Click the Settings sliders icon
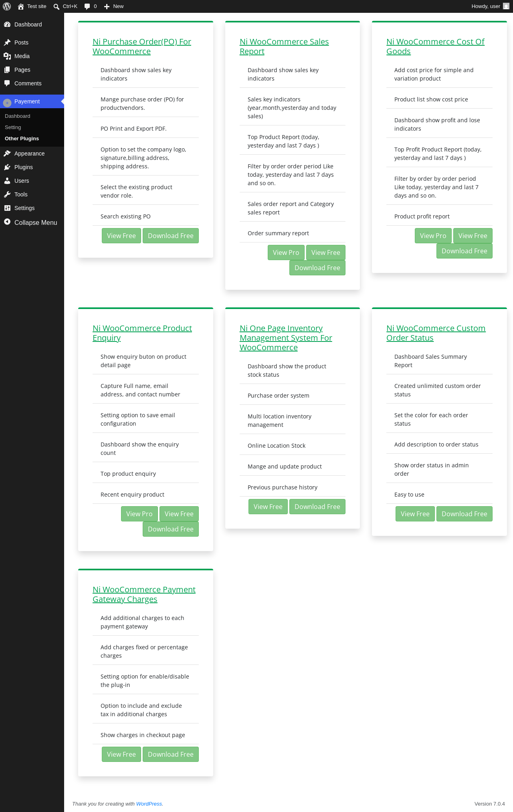Screen dimensions: 513x812 coord(7,208)
